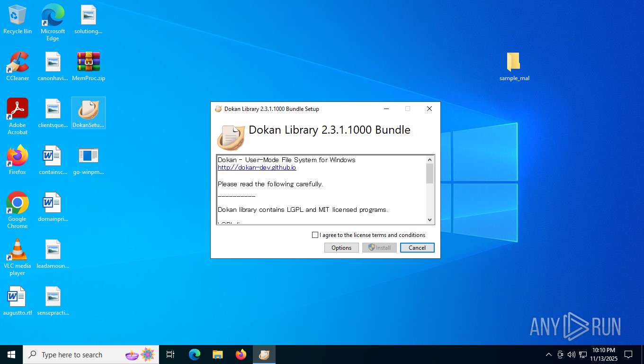The width and height of the screenshot is (644, 364).
Task: Select the canonhavi... image file
Action: pos(53,66)
